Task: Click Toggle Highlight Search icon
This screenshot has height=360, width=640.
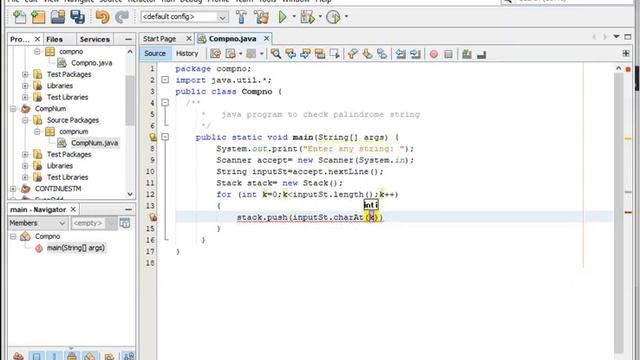Action: 320,54
